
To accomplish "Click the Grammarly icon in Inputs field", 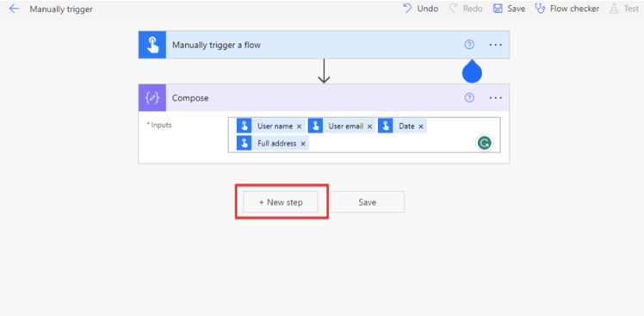I will click(484, 143).
